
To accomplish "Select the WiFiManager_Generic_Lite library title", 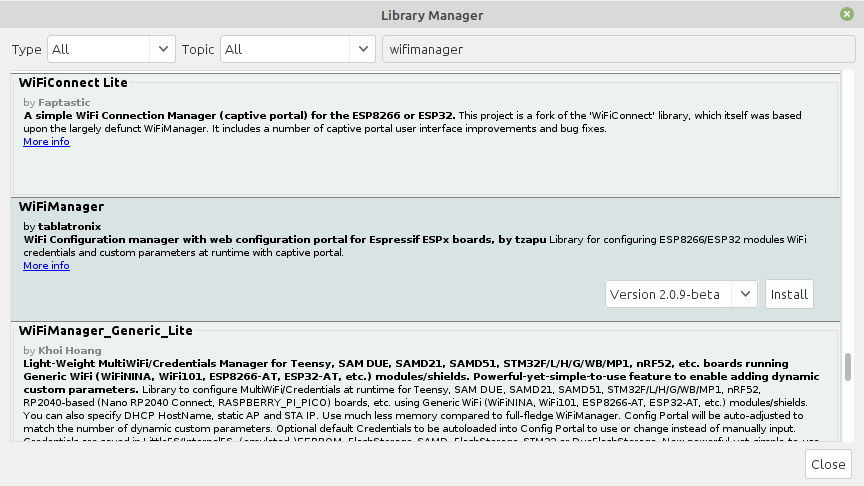I will pyautogui.click(x=106, y=331).
